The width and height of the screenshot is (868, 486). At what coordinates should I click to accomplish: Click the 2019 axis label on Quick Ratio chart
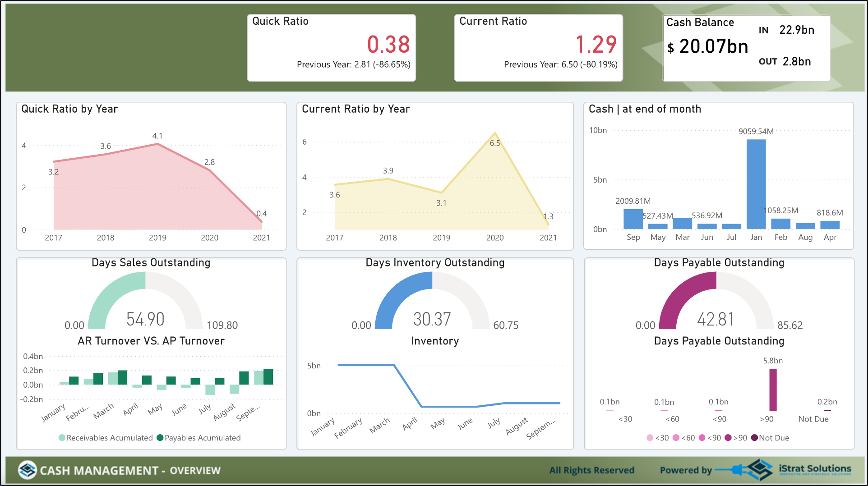coord(157,238)
